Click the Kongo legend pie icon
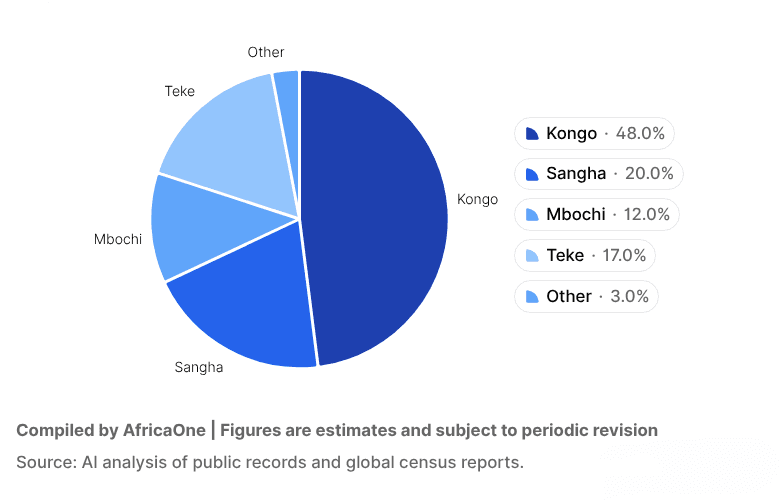Image resolution: width=784 pixels, height=500 pixels. tap(532, 134)
